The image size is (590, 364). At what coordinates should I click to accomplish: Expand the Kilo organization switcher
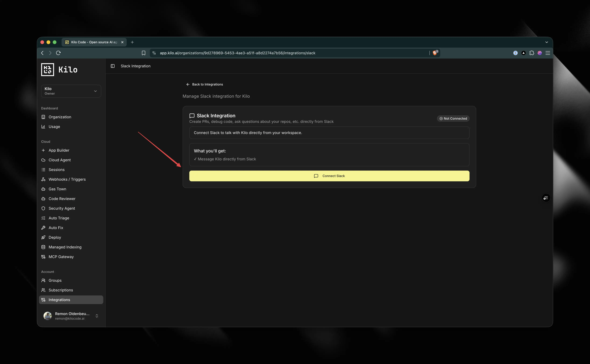71,91
